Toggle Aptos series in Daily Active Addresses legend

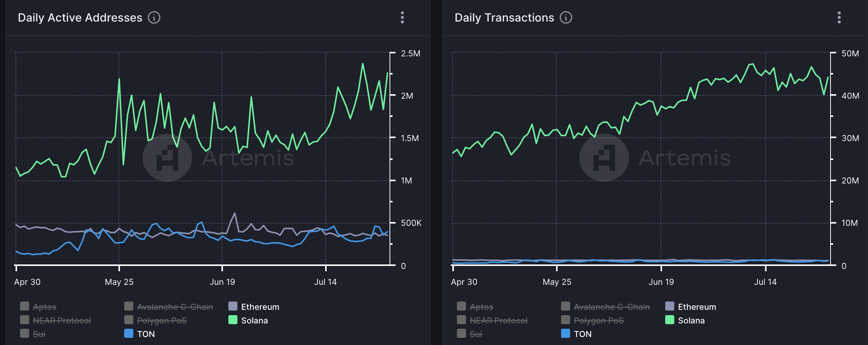coord(44,307)
